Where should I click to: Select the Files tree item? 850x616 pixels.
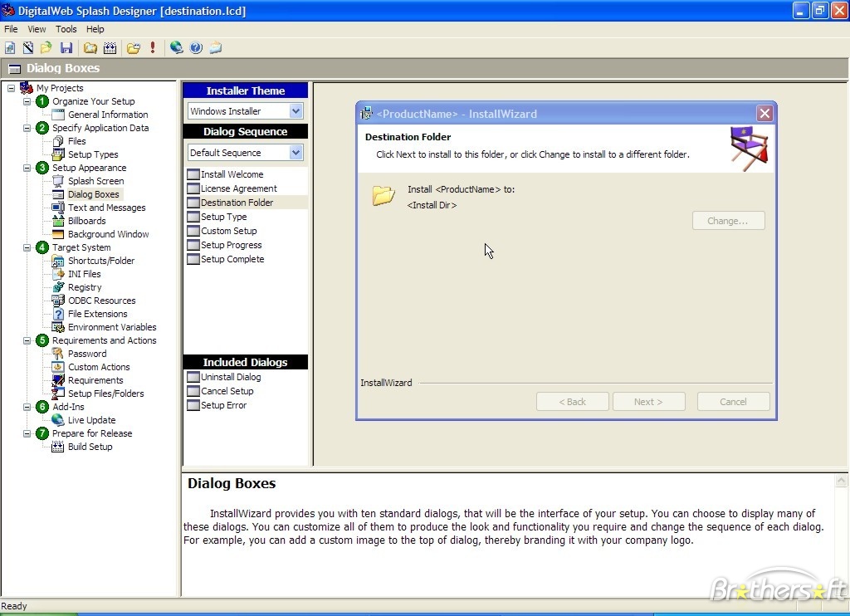coord(77,141)
